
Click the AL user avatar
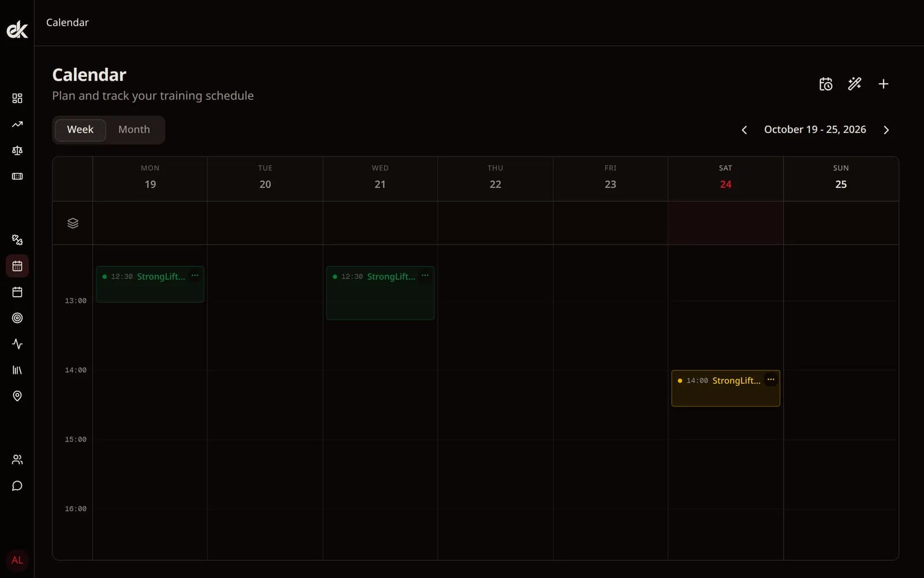pyautogui.click(x=17, y=560)
